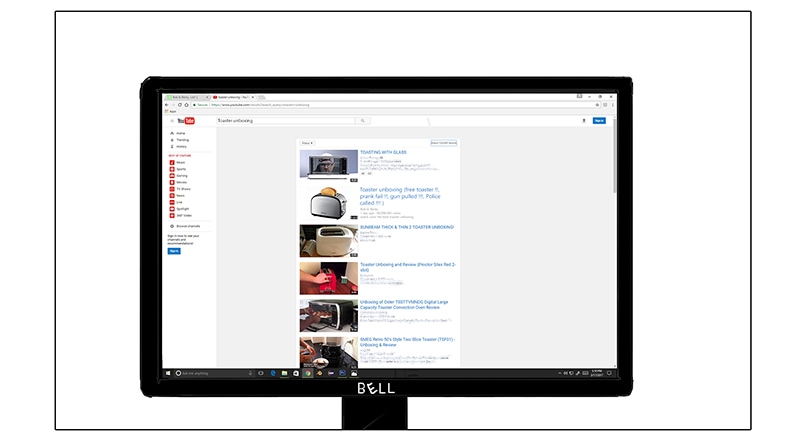Open the Music channel in sidebar
Screen dimensions: 800x440
(180, 162)
